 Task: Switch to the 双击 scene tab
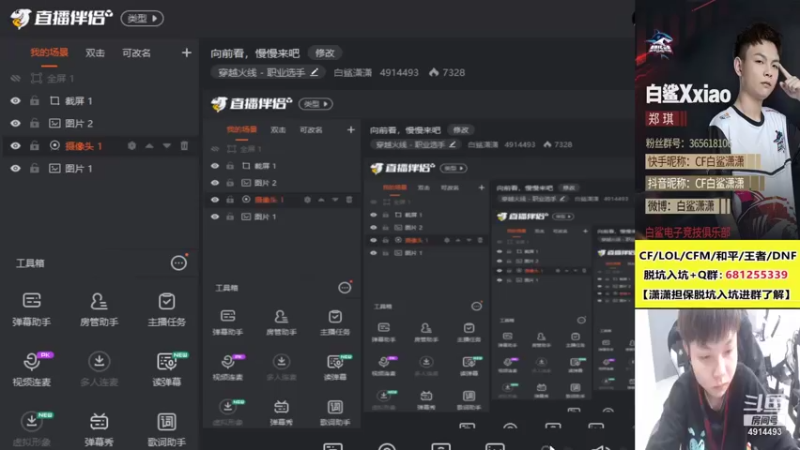[x=95, y=53]
